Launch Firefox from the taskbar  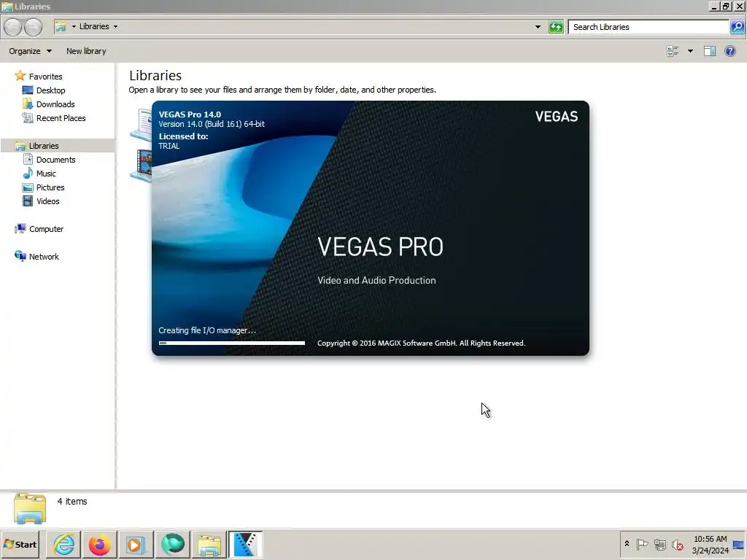point(99,544)
